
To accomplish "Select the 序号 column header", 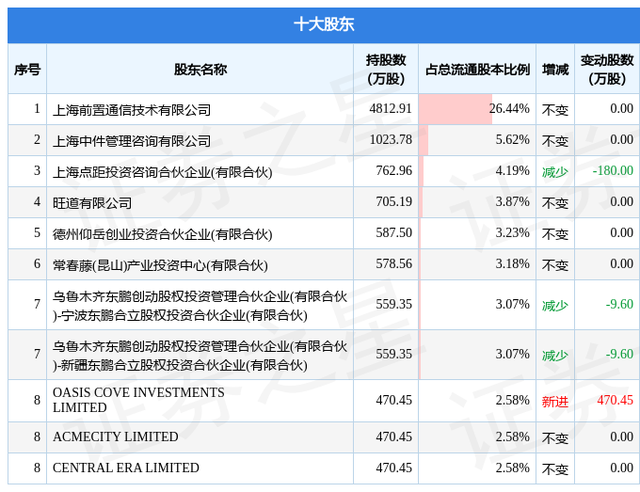I will 27,69.
